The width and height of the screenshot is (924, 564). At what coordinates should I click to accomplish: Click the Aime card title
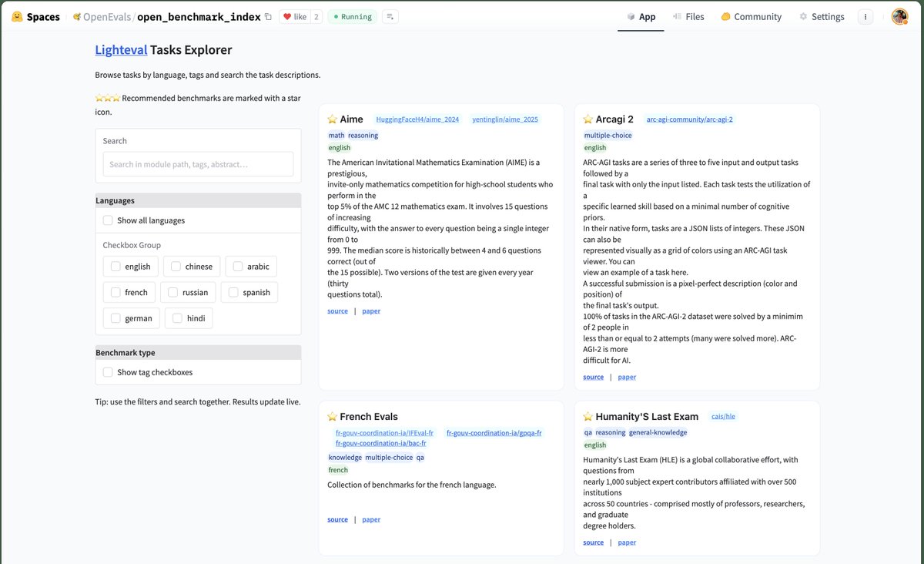click(351, 119)
